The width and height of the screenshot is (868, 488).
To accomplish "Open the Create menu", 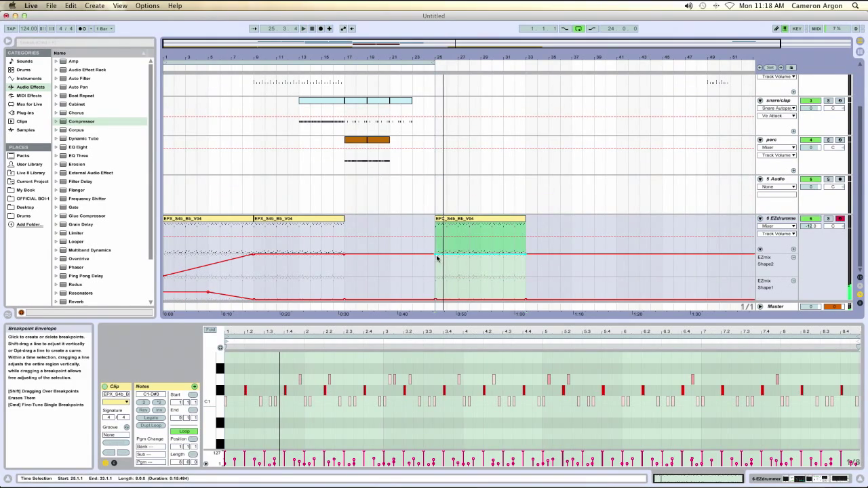I will click(94, 5).
